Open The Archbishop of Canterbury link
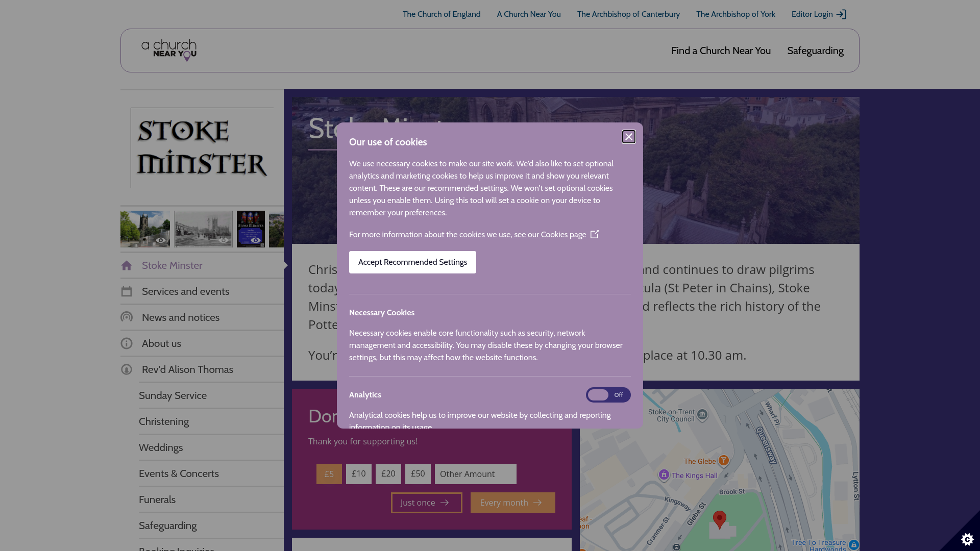Image resolution: width=980 pixels, height=551 pixels. coord(628,14)
